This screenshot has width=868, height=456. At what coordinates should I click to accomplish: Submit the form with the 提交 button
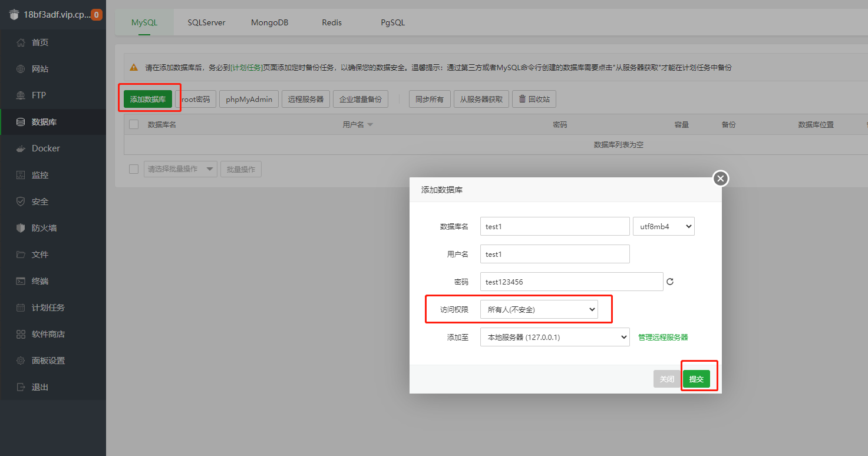pyautogui.click(x=697, y=379)
